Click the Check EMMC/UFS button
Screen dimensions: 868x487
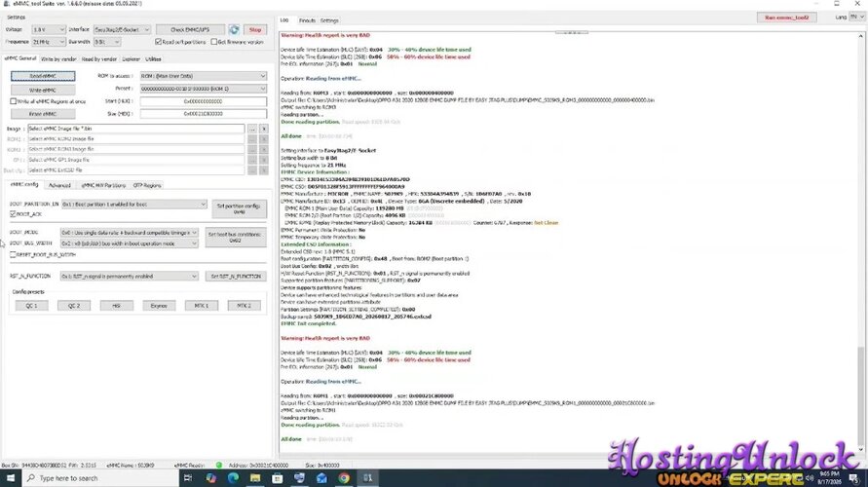click(x=190, y=29)
